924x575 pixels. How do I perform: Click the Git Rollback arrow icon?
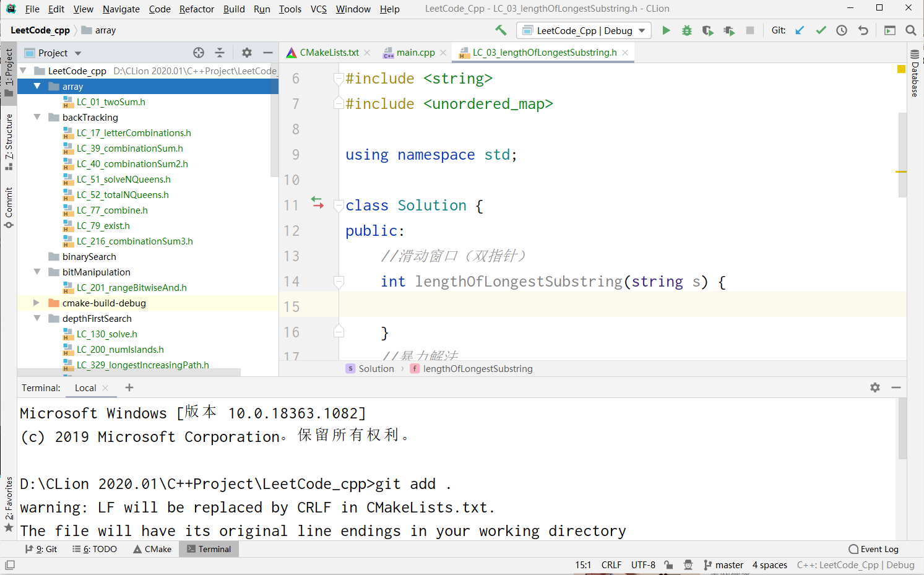tap(863, 30)
